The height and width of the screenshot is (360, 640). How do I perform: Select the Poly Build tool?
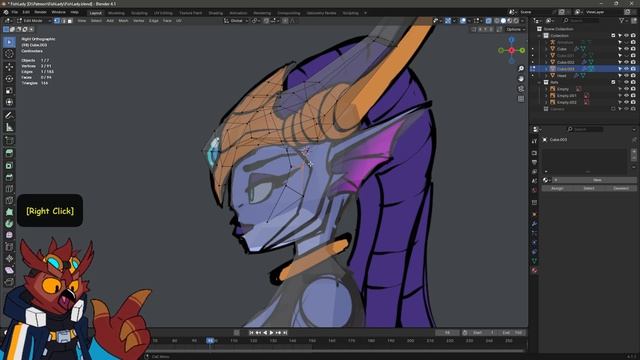pos(9,212)
